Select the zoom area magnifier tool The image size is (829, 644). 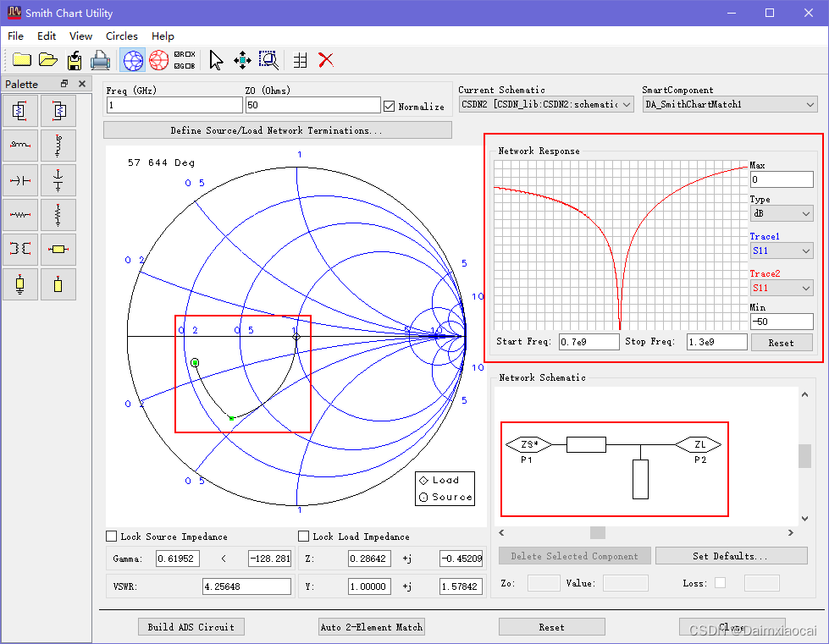[268, 60]
